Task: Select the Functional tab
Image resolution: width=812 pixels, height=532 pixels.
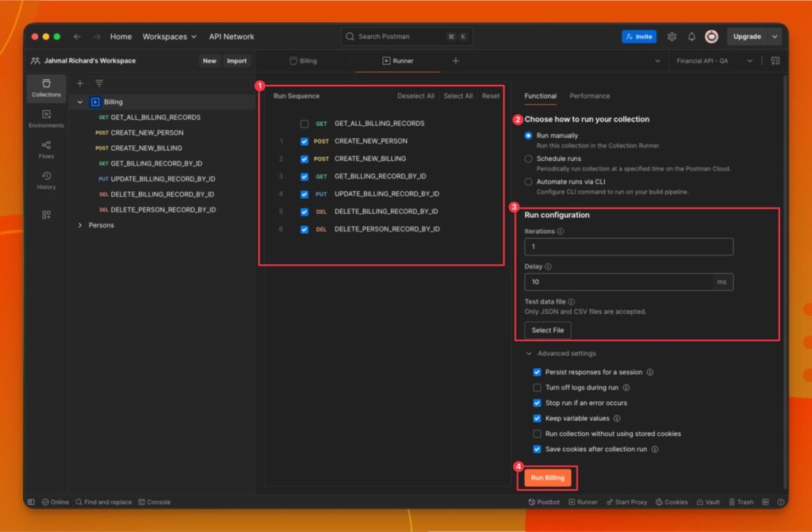Action: (540, 97)
